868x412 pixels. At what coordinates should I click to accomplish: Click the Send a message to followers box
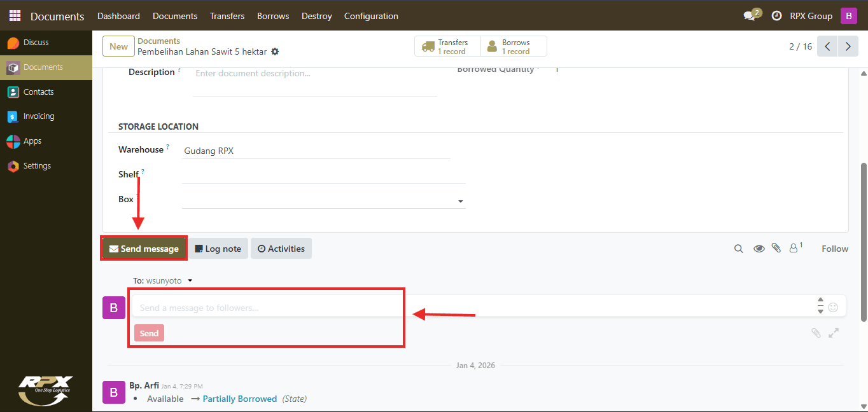click(x=474, y=308)
